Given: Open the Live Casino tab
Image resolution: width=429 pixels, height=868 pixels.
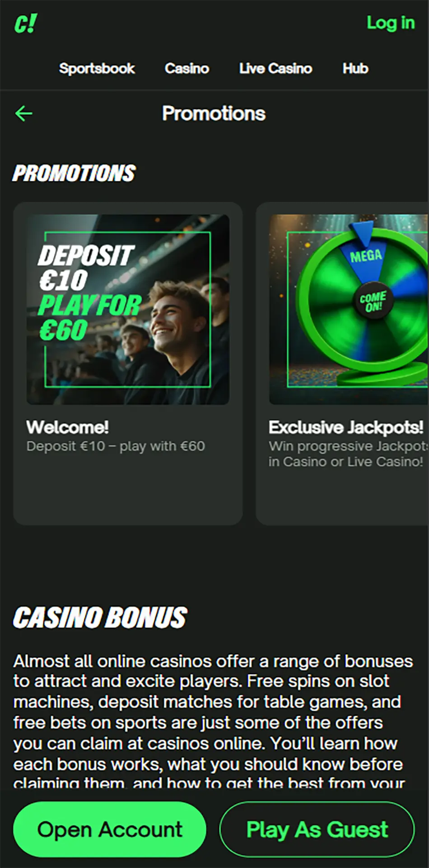Looking at the screenshot, I should (275, 69).
